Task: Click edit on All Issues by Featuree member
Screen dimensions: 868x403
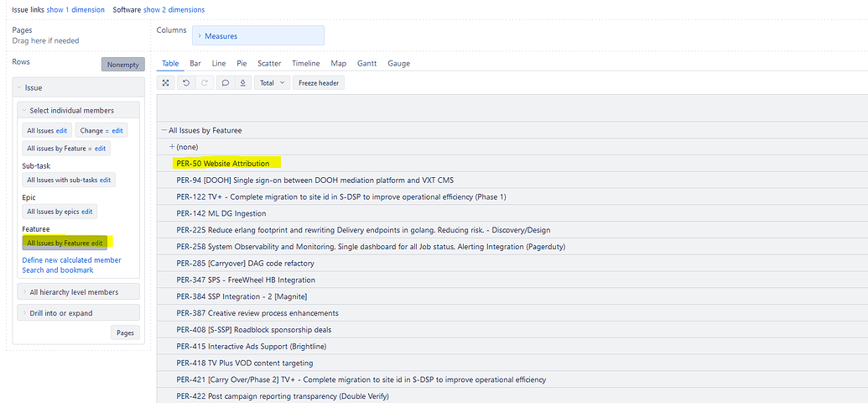Action: (x=97, y=243)
